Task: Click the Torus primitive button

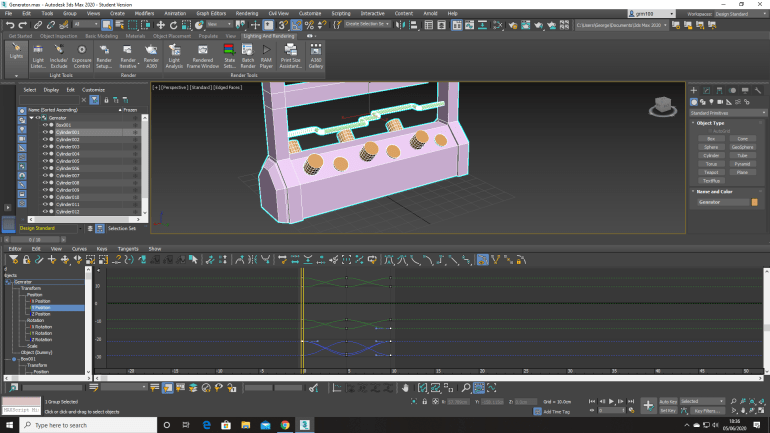Action: [x=711, y=164]
